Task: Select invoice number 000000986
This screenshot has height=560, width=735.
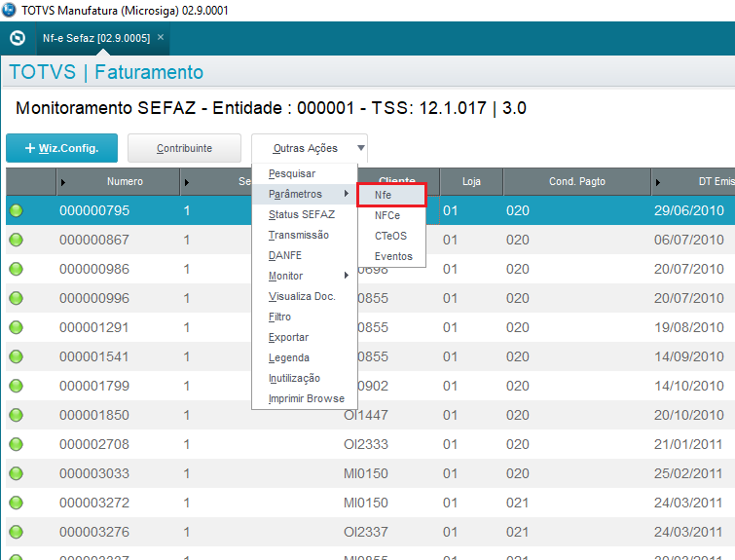Action: [x=94, y=269]
